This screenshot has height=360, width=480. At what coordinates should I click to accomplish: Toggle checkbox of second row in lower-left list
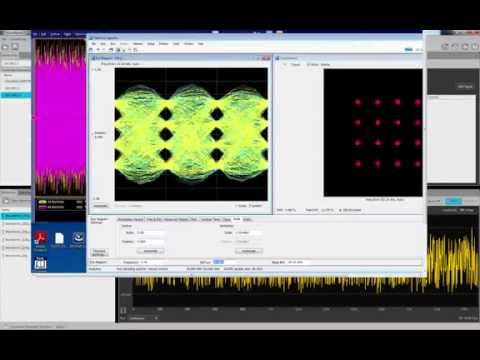coord(3,224)
